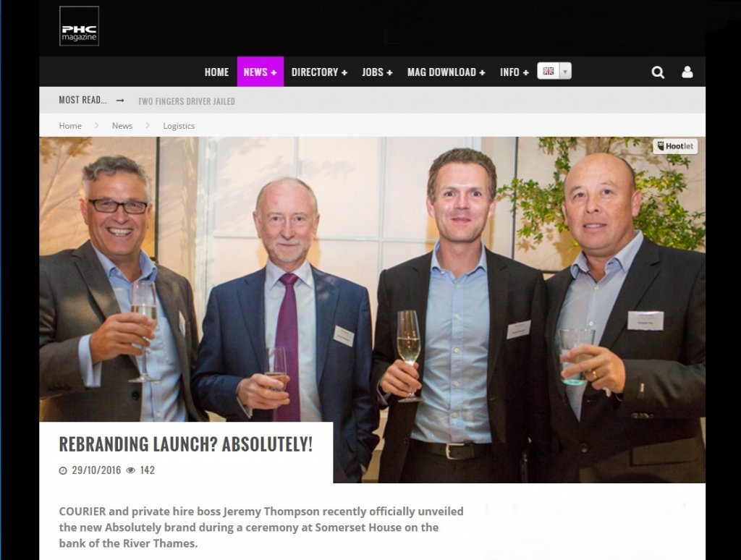Image resolution: width=741 pixels, height=560 pixels.
Task: Click the Rebranding Launch article headline
Action: (x=186, y=444)
